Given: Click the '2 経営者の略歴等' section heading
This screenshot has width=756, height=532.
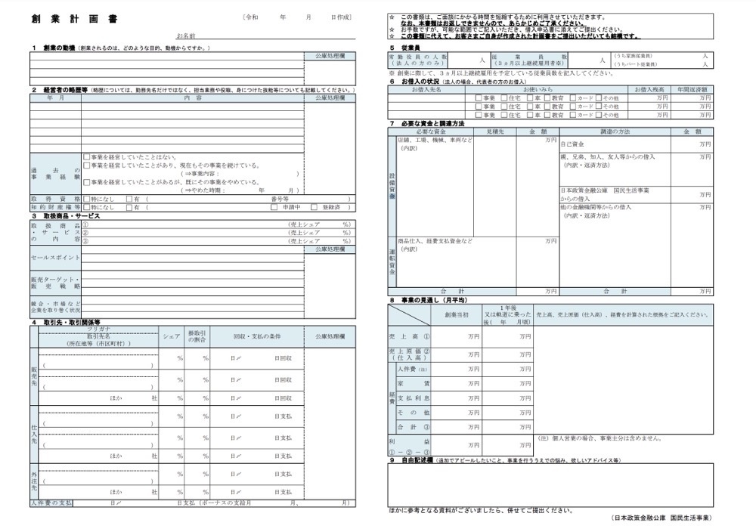Looking at the screenshot, I should pos(59,90).
